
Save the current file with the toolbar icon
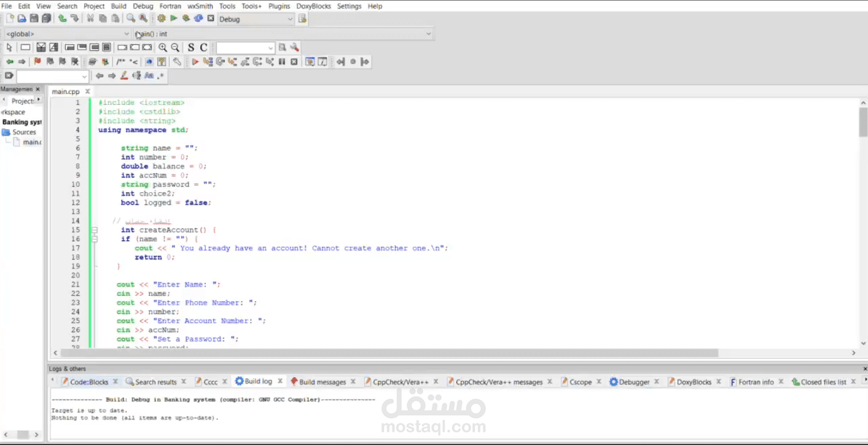pyautogui.click(x=34, y=18)
